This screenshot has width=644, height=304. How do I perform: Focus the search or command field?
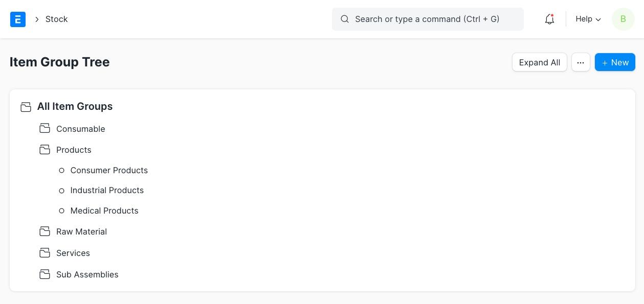428,19
